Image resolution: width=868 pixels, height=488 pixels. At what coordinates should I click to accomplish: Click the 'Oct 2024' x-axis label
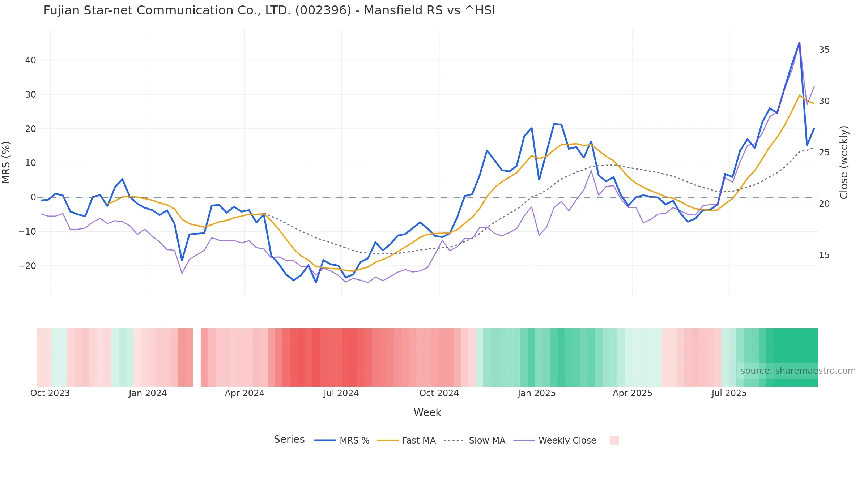(439, 393)
